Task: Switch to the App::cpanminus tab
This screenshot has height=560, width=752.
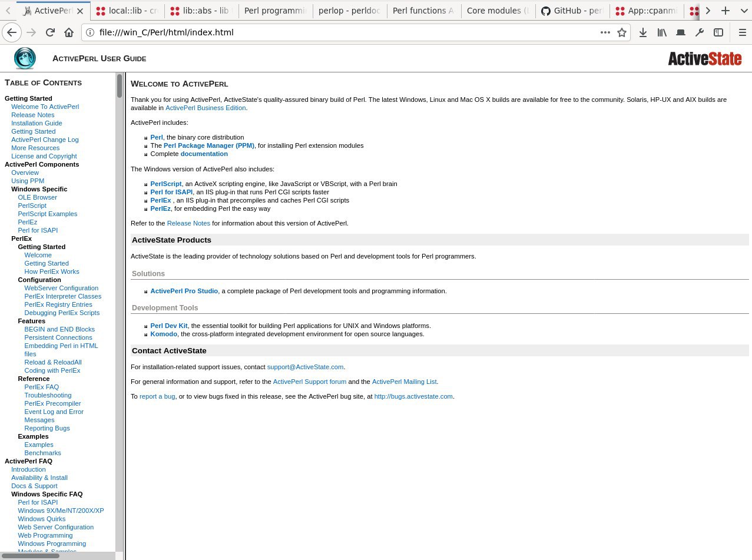Action: pyautogui.click(x=647, y=11)
